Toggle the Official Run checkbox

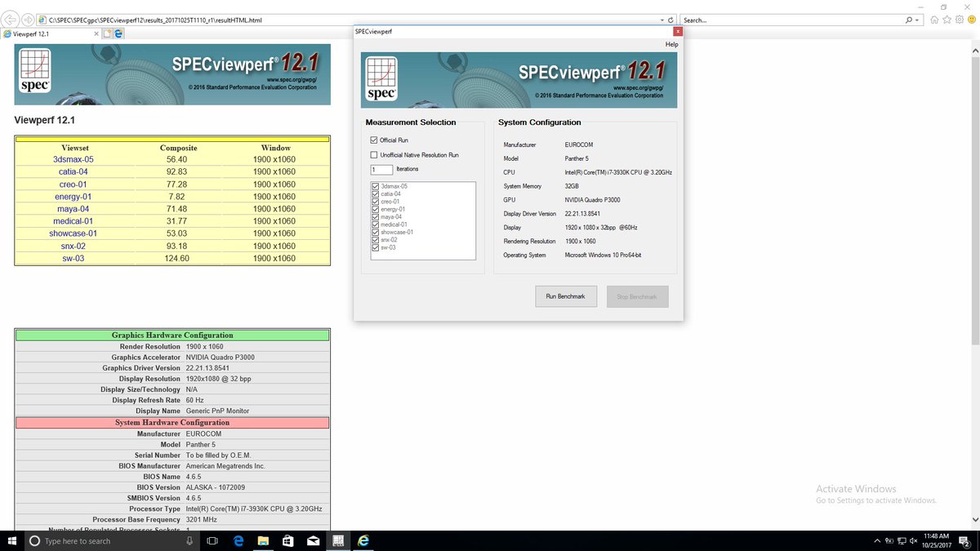tap(374, 140)
